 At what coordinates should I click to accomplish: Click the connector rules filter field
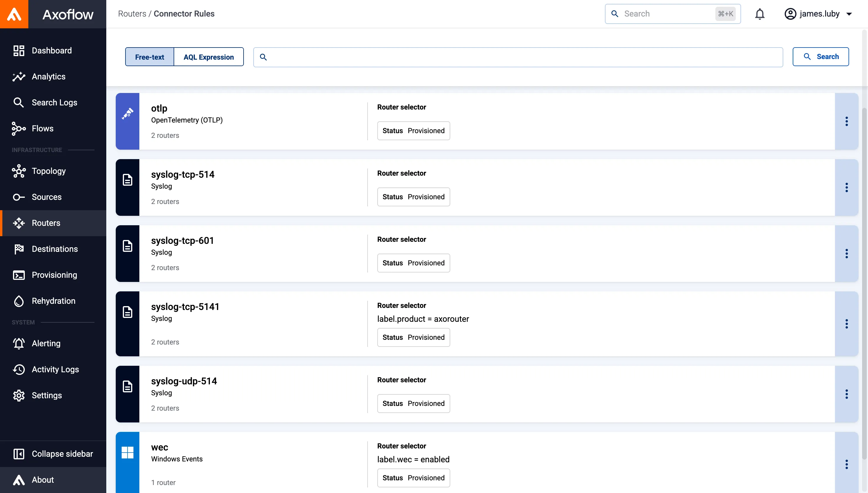click(521, 57)
